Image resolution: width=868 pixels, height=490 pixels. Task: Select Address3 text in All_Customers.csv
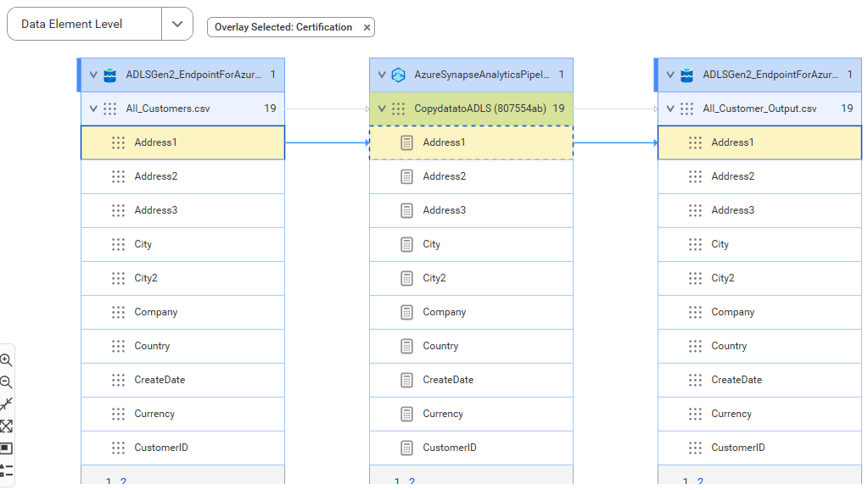coord(156,211)
